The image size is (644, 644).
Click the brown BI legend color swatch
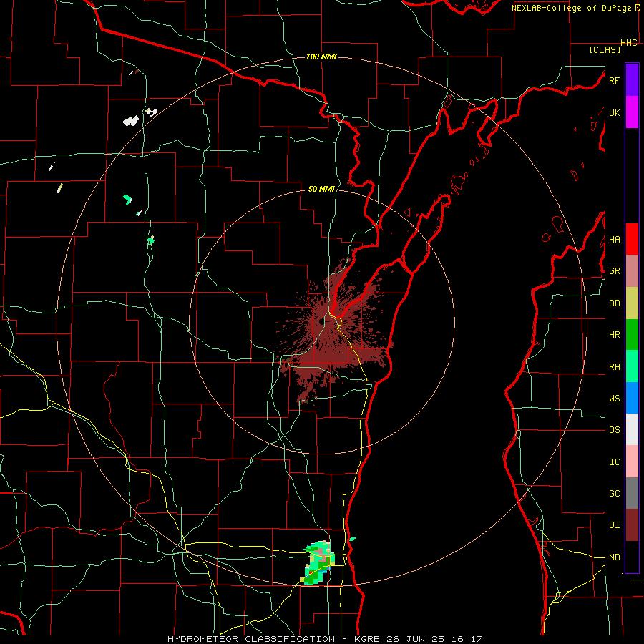click(632, 525)
